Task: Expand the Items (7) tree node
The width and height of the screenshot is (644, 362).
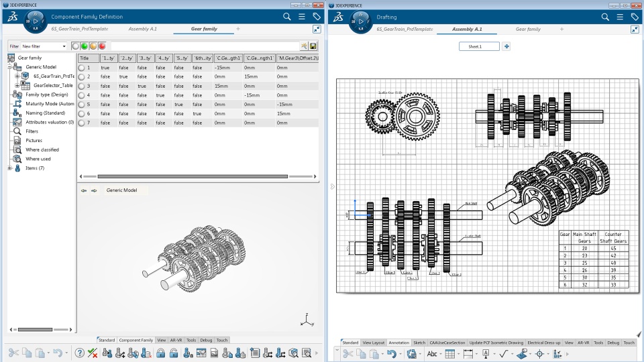Action: tap(10, 168)
